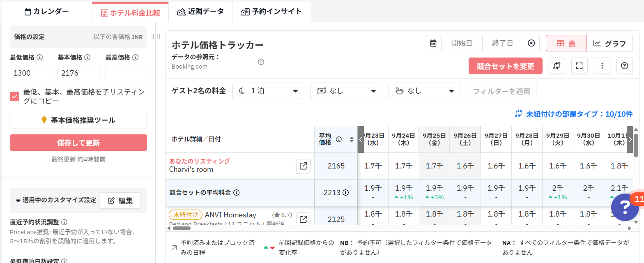The height and width of the screenshot is (263, 644).
Task: Click the 保存して更新 button
Action: pyautogui.click(x=78, y=143)
